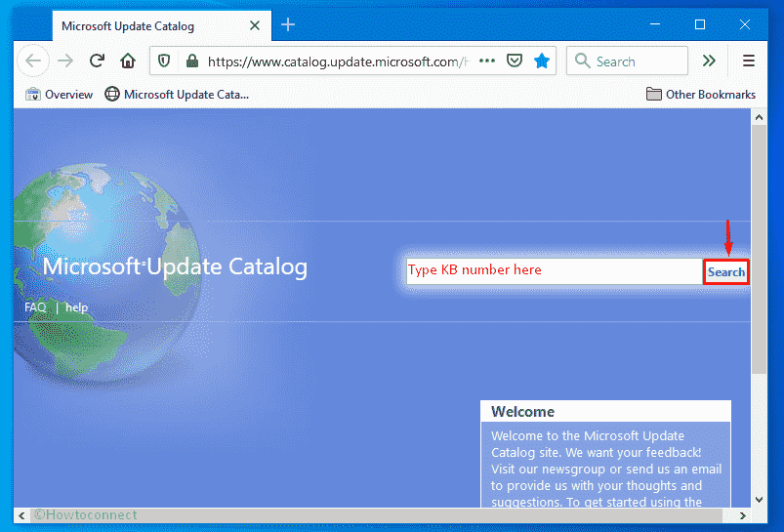Minimize the Firefox window
Screen dimensions: 784x532
(x=655, y=24)
